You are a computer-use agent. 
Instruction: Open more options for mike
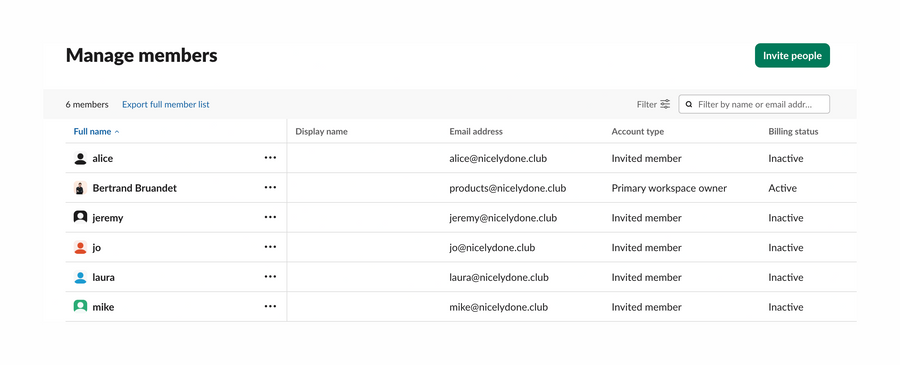click(270, 307)
